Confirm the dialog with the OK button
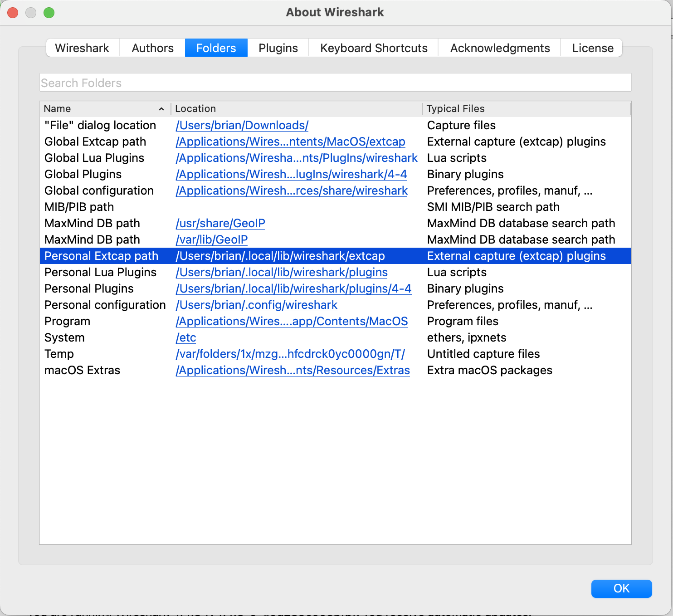The image size is (673, 616). click(621, 588)
